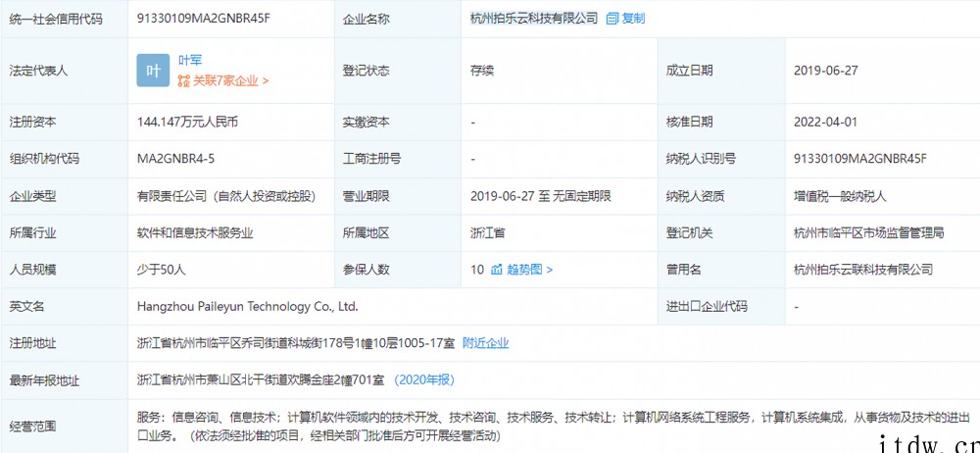This screenshot has height=453, width=980.
Task: Select taxpayer qualification 增值税一般纳税人
Action: [x=840, y=196]
